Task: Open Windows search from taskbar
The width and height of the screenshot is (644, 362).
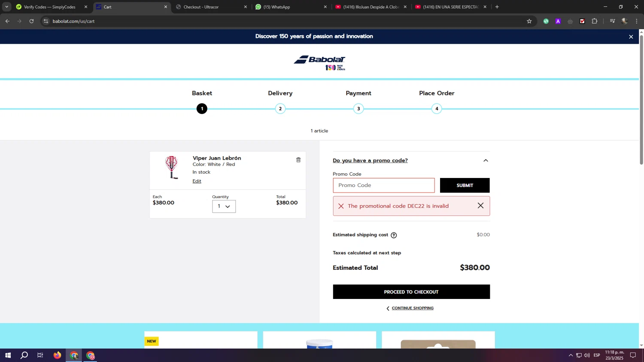Action: pos(24,355)
